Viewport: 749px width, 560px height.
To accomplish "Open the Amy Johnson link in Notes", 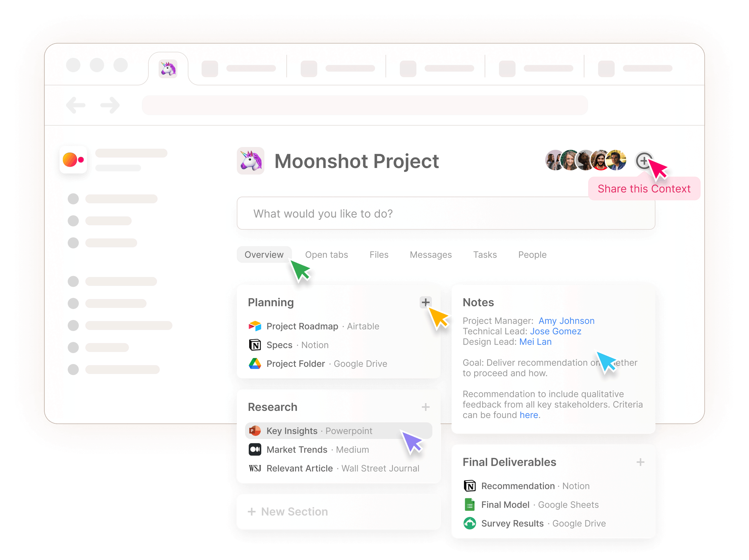I will 566,321.
